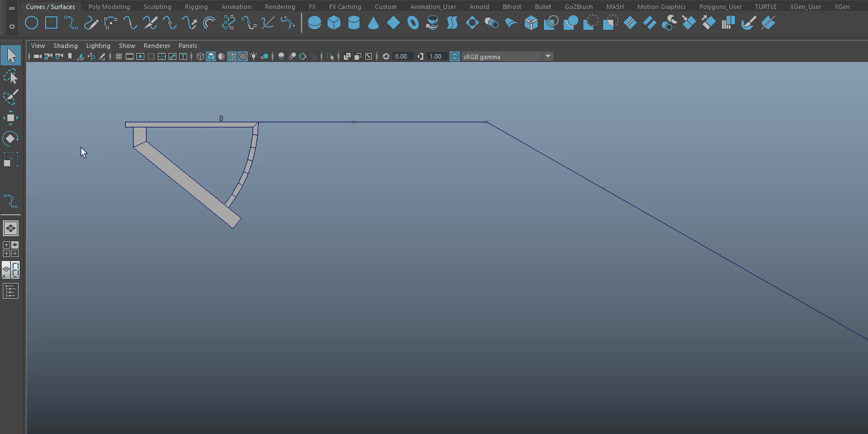868x434 pixels.
Task: Open the shelf tab list menu
Action: point(12,8)
